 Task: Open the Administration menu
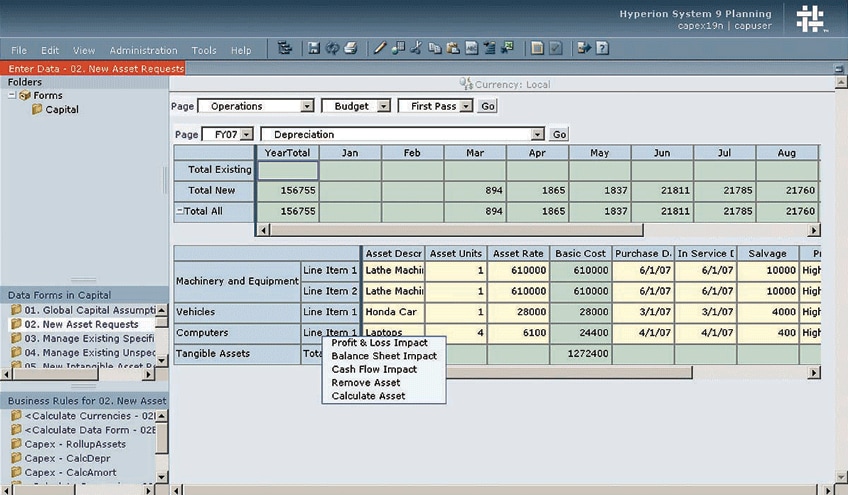[x=143, y=50]
